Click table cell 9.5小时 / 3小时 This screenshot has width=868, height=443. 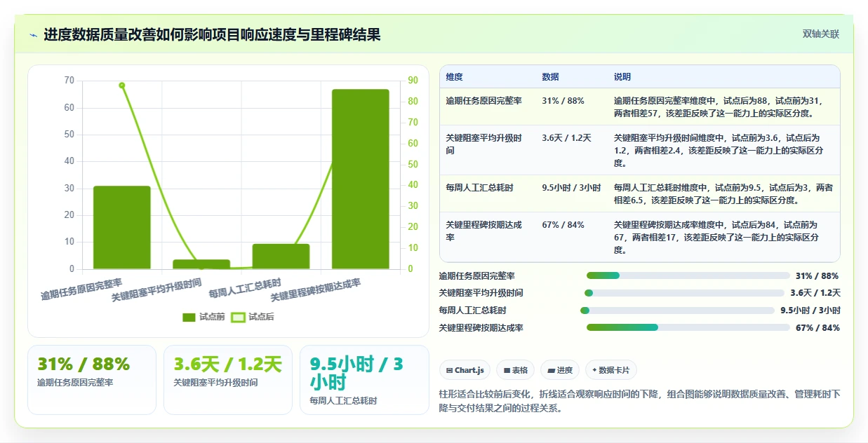[571, 188]
